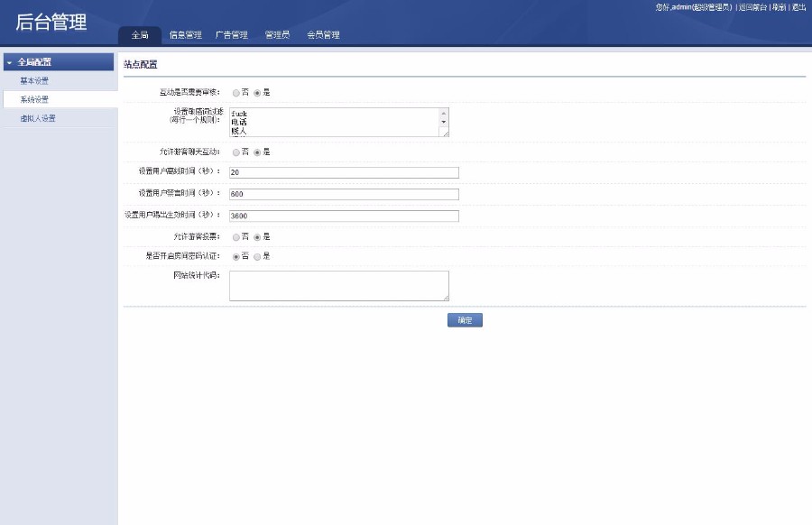This screenshot has height=525, width=812.
Task: Collapse the 全局配置 sidebar section
Action: point(9,61)
